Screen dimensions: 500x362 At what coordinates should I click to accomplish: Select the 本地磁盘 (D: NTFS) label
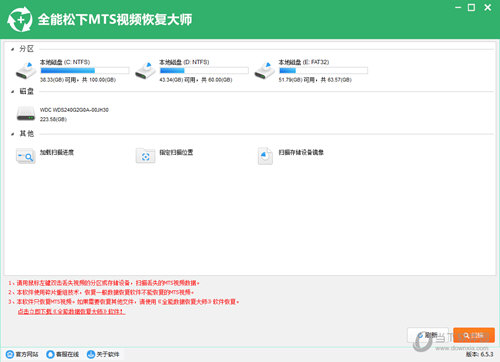[x=184, y=62]
